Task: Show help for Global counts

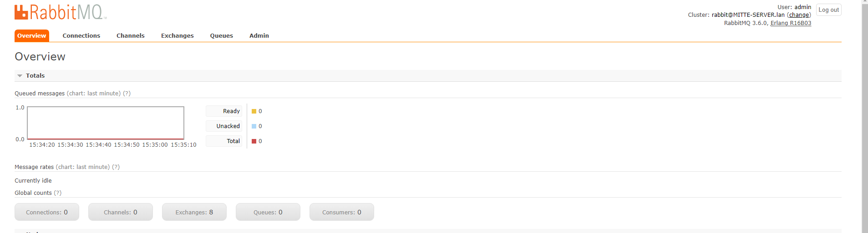Action: click(58, 193)
